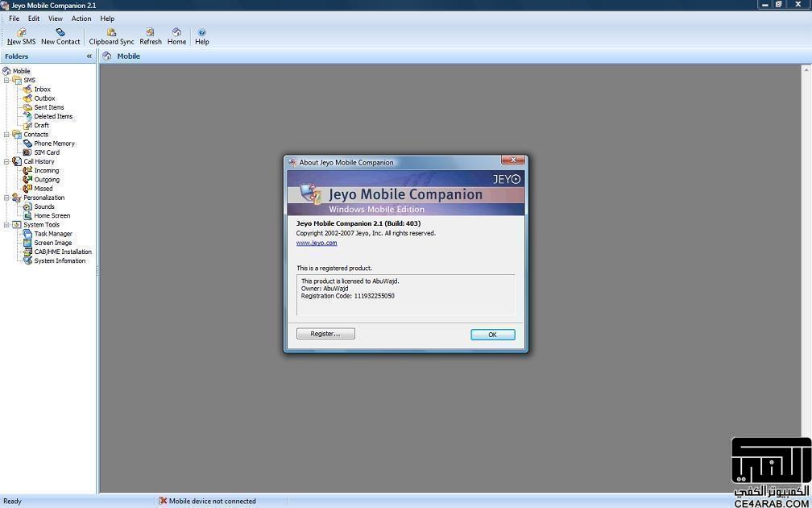Click the 'Registration Code: 111932255050' text

pos(347,296)
